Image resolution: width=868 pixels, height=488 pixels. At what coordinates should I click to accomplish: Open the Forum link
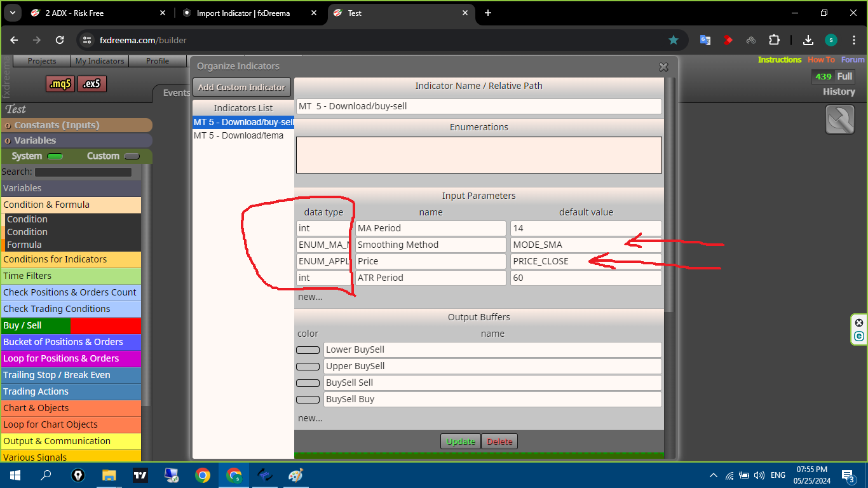click(853, 60)
